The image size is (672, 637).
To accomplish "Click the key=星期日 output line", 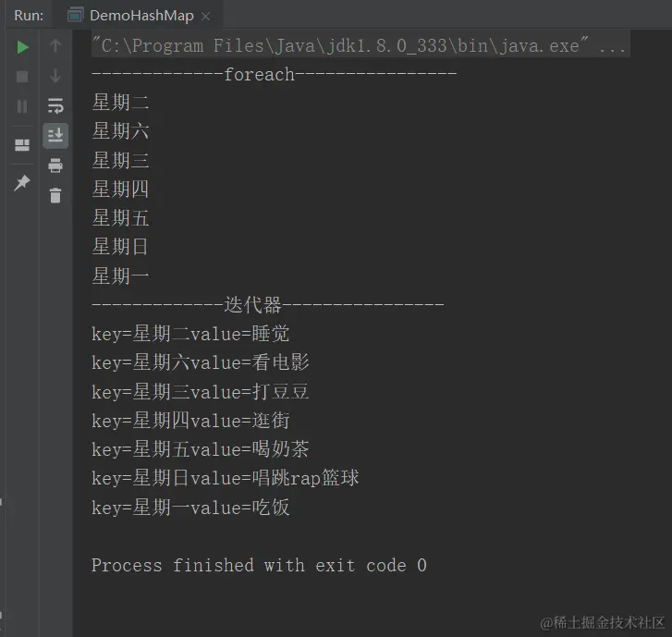I will 226,478.
